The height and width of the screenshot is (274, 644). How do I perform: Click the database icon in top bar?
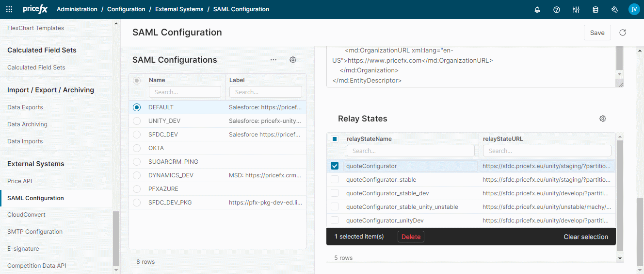[x=596, y=10]
